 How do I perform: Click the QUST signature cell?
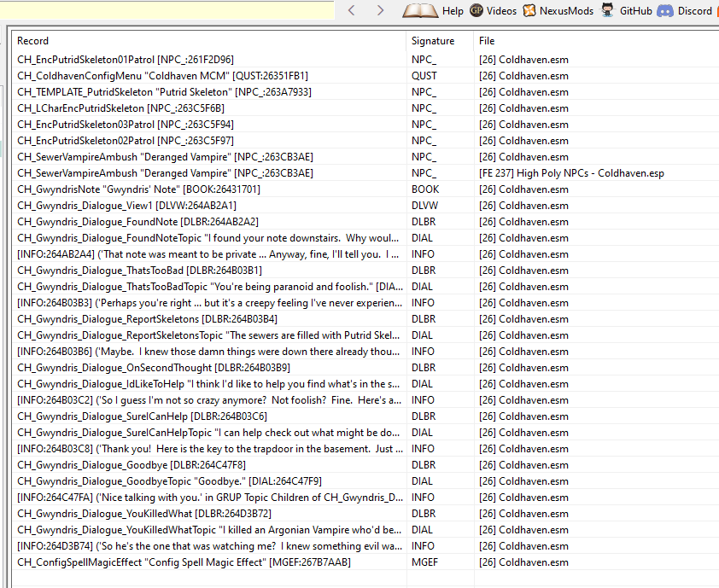coord(424,76)
